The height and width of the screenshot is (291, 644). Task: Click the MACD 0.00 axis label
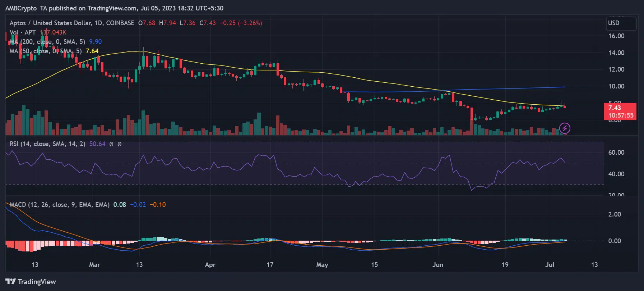615,241
